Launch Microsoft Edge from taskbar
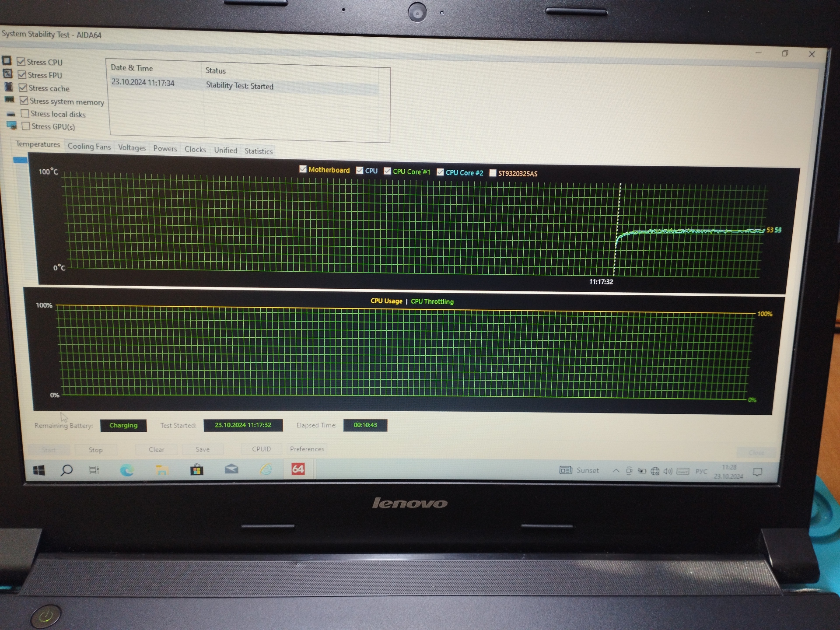 point(127,470)
